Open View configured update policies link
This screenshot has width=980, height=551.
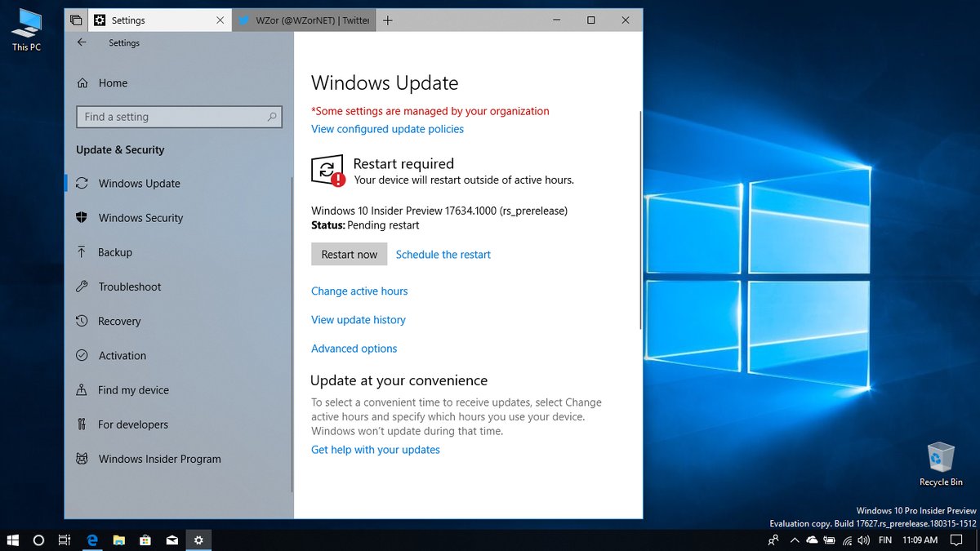click(387, 129)
